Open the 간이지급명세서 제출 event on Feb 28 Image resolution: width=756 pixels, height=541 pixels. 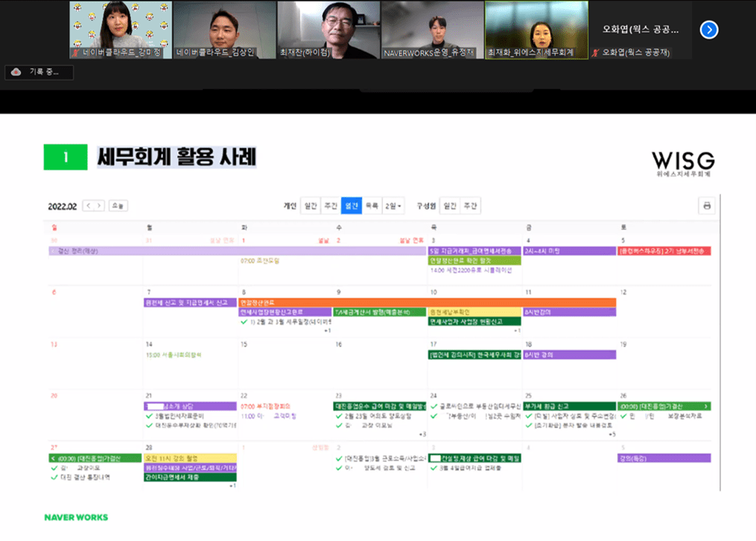(190, 478)
